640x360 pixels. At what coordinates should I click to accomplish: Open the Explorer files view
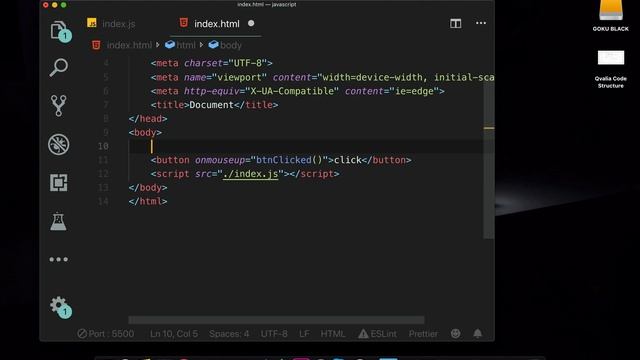59,31
